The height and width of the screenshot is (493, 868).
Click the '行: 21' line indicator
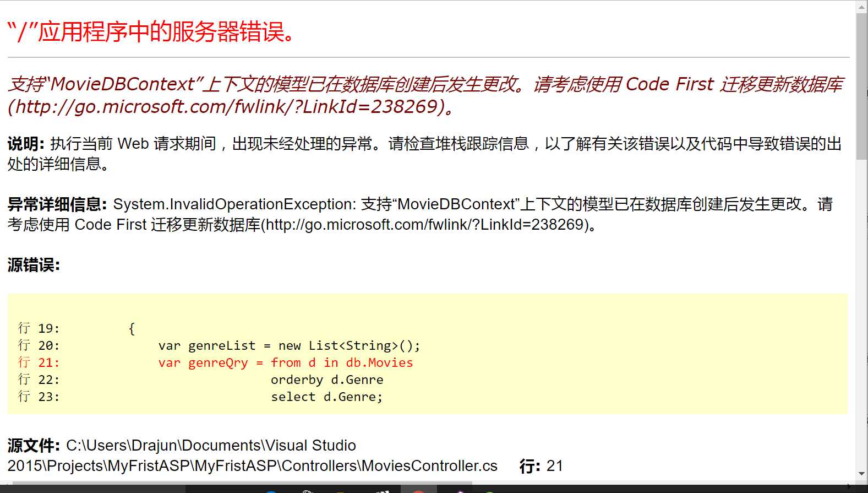point(542,466)
